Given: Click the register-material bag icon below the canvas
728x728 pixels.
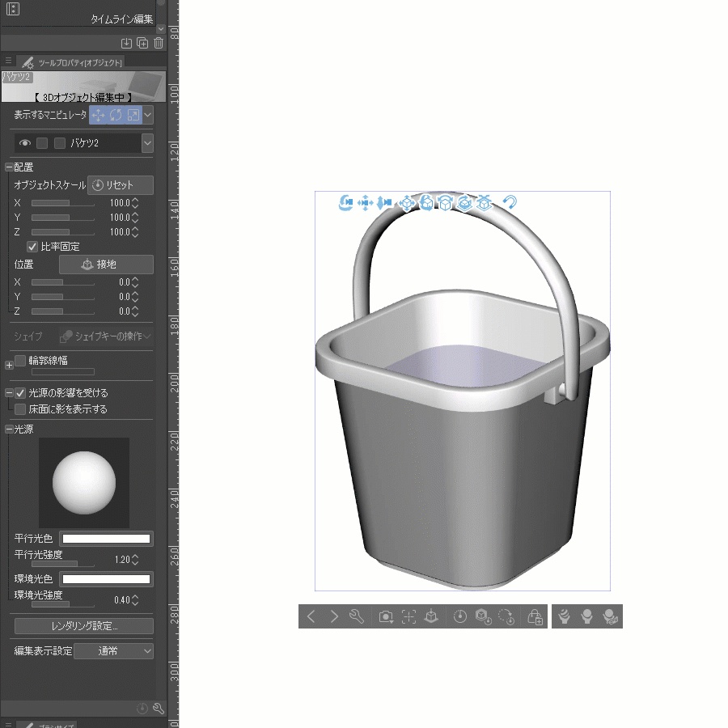Looking at the screenshot, I should click(535, 616).
